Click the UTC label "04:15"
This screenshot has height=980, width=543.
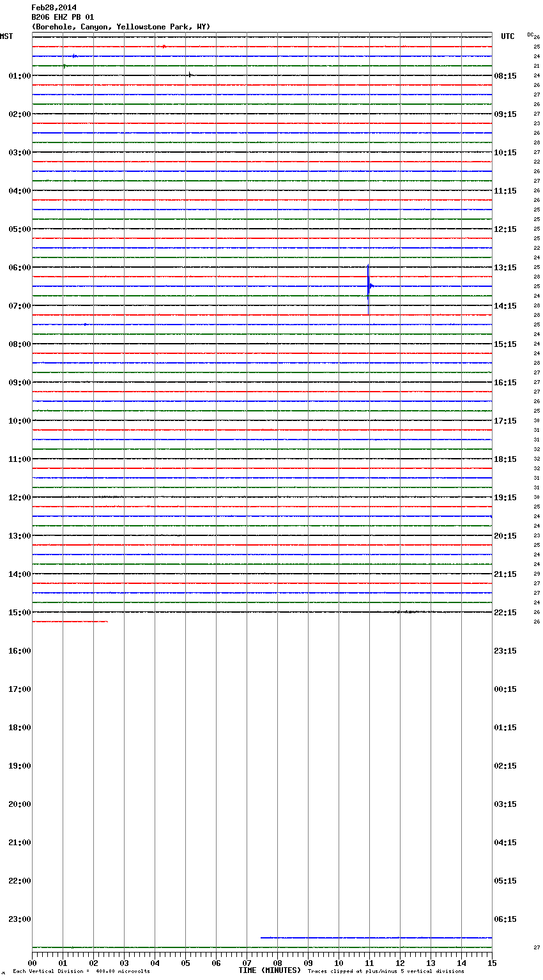pos(505,843)
